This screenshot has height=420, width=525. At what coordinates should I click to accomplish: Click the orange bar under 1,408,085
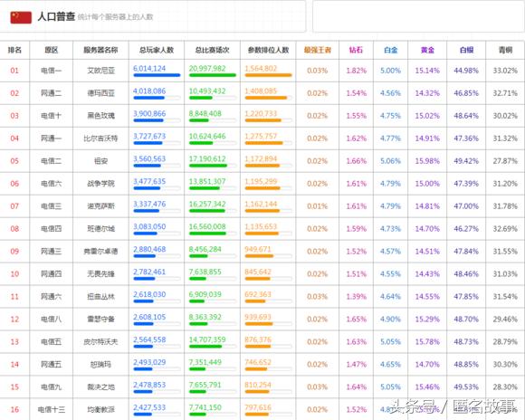[x=266, y=98]
